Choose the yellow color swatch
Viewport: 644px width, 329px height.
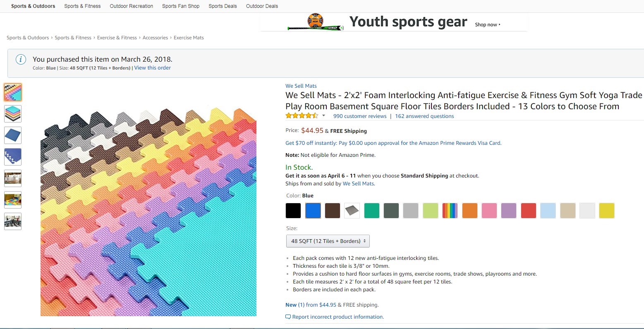pos(606,211)
